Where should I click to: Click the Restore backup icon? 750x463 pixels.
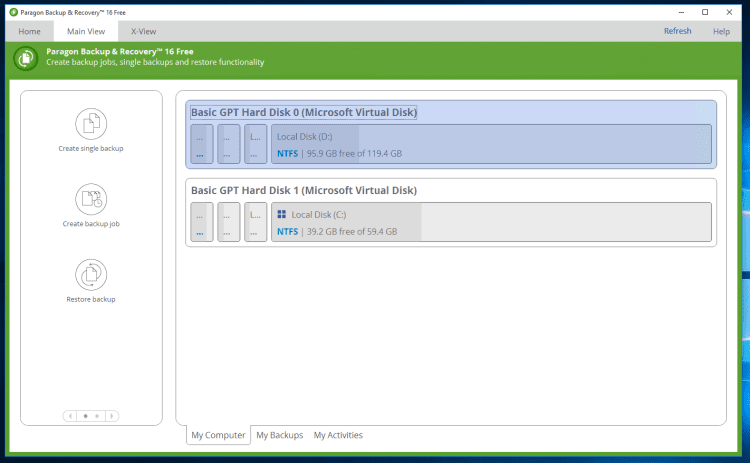[x=91, y=275]
